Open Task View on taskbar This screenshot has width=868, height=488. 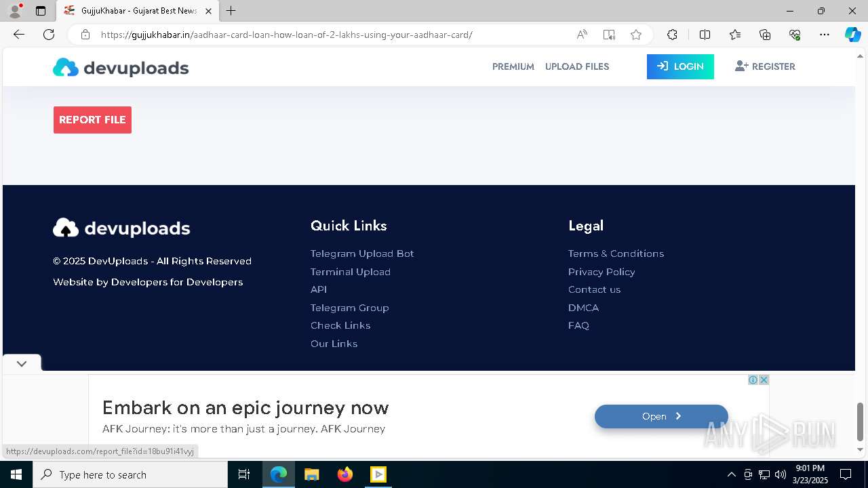(244, 474)
